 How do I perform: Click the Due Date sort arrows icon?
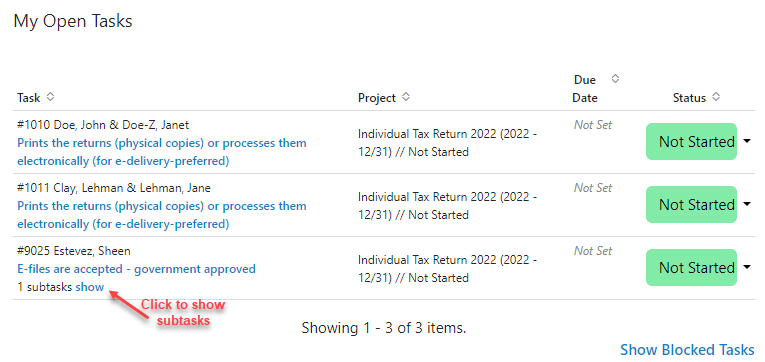pyautogui.click(x=616, y=79)
